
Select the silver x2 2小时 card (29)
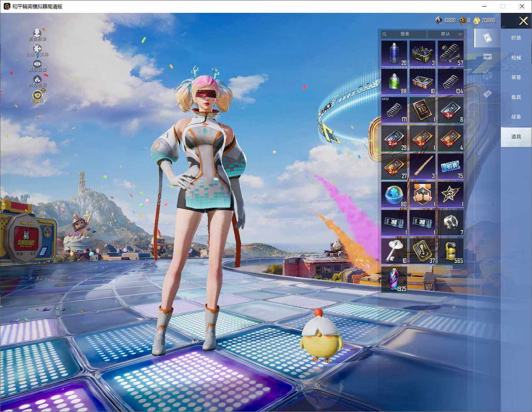point(394,138)
